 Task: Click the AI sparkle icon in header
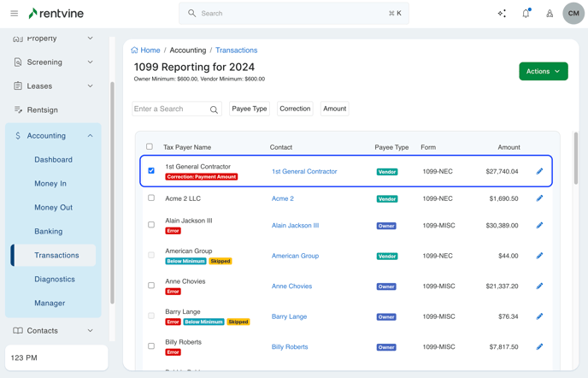(x=502, y=14)
